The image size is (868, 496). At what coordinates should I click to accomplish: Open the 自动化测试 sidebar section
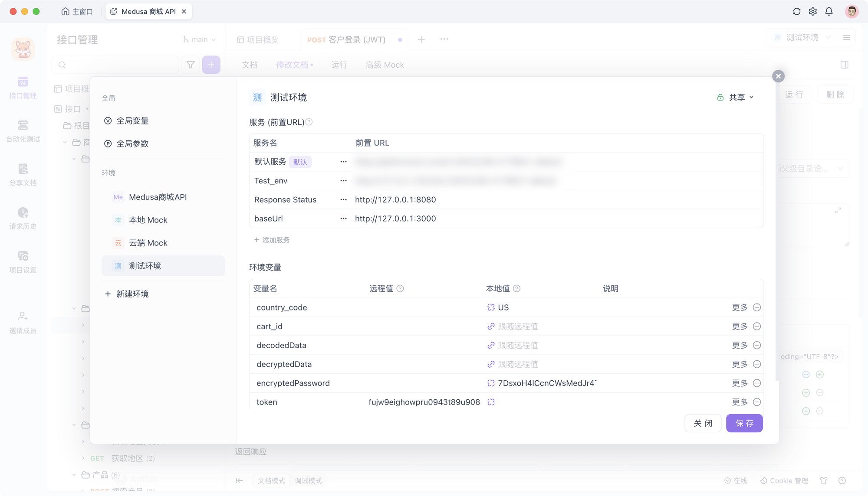(x=23, y=131)
